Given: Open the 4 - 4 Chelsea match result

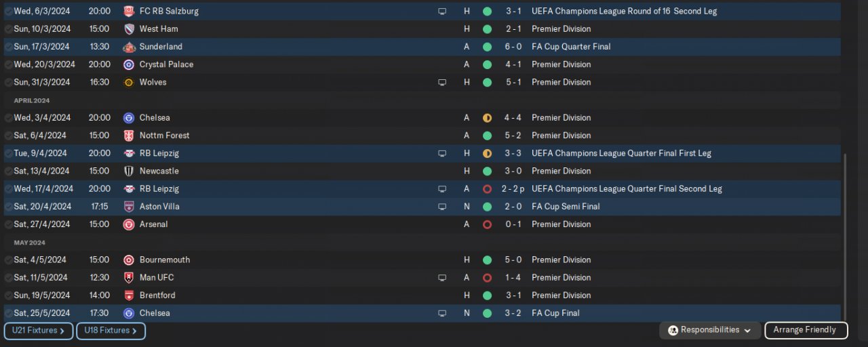Looking at the screenshot, I should 512,118.
